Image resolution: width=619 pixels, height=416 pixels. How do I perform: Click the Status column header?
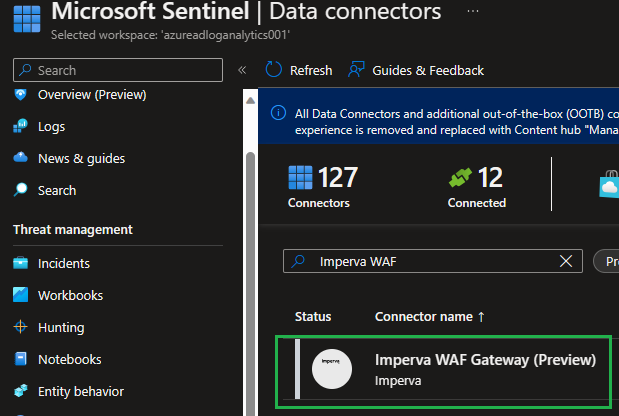313,317
